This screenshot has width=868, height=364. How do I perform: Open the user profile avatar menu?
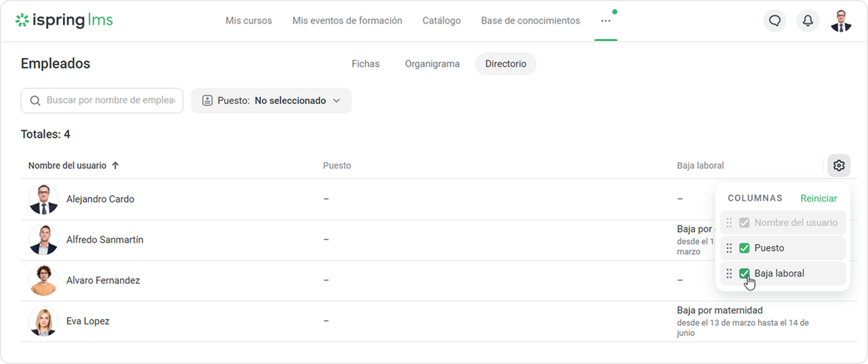[x=841, y=21]
